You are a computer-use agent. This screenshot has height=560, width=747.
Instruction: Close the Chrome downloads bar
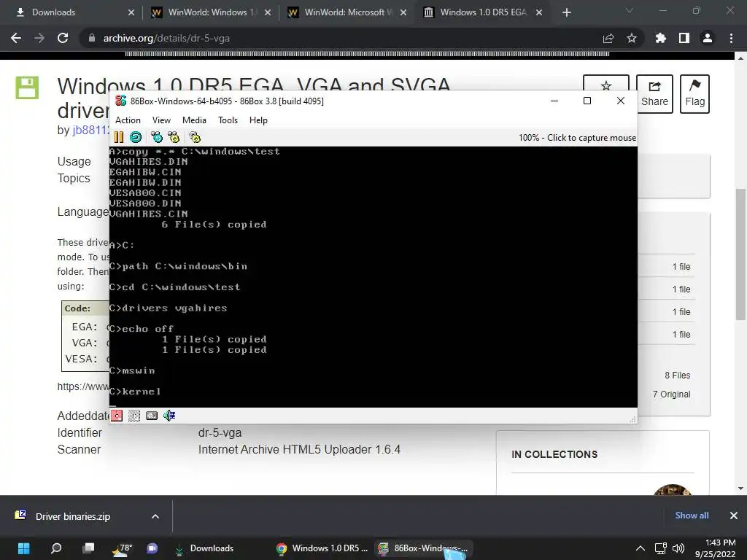(734, 516)
